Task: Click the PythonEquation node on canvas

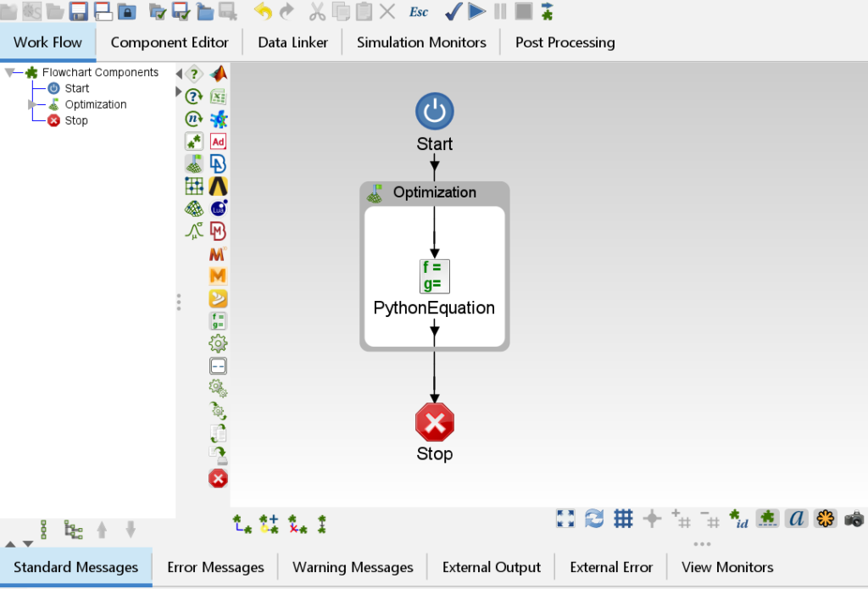Action: point(434,276)
